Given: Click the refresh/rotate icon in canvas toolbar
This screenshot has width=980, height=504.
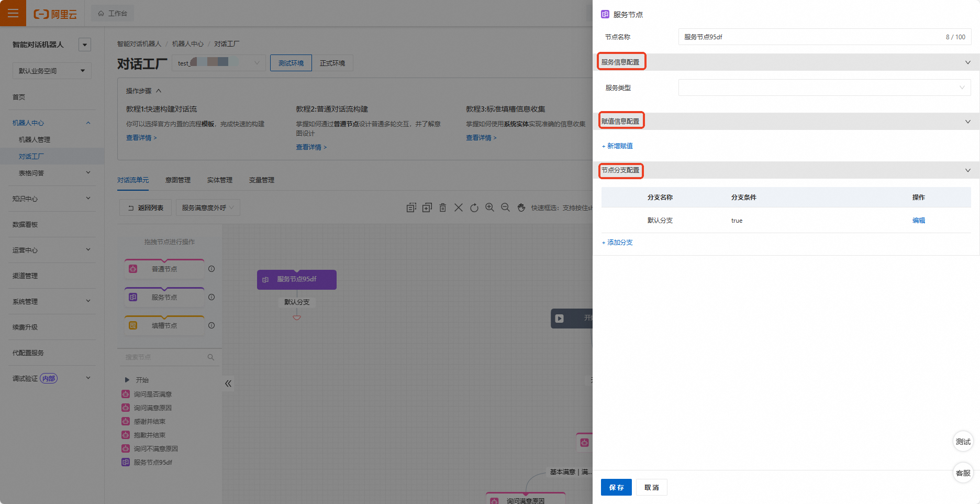Looking at the screenshot, I should [x=474, y=207].
